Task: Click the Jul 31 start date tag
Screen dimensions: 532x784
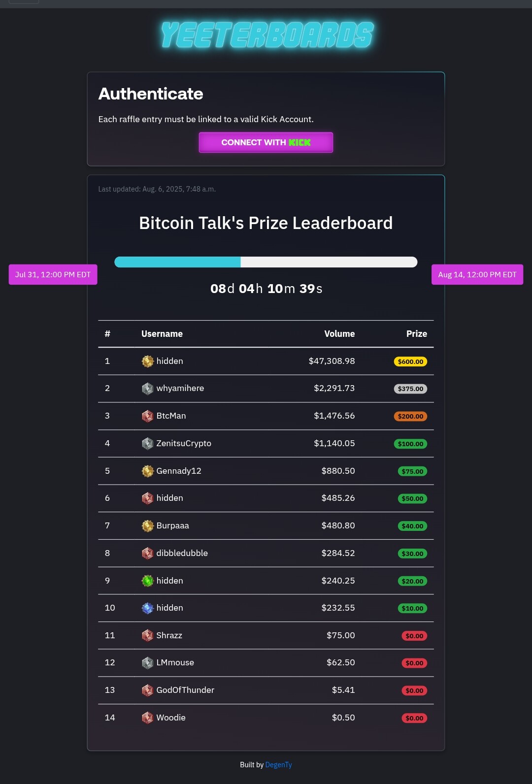Action: pos(53,275)
